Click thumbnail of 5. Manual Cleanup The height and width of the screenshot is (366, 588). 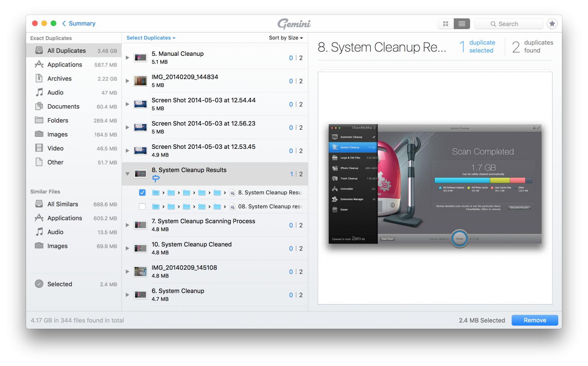click(x=140, y=58)
